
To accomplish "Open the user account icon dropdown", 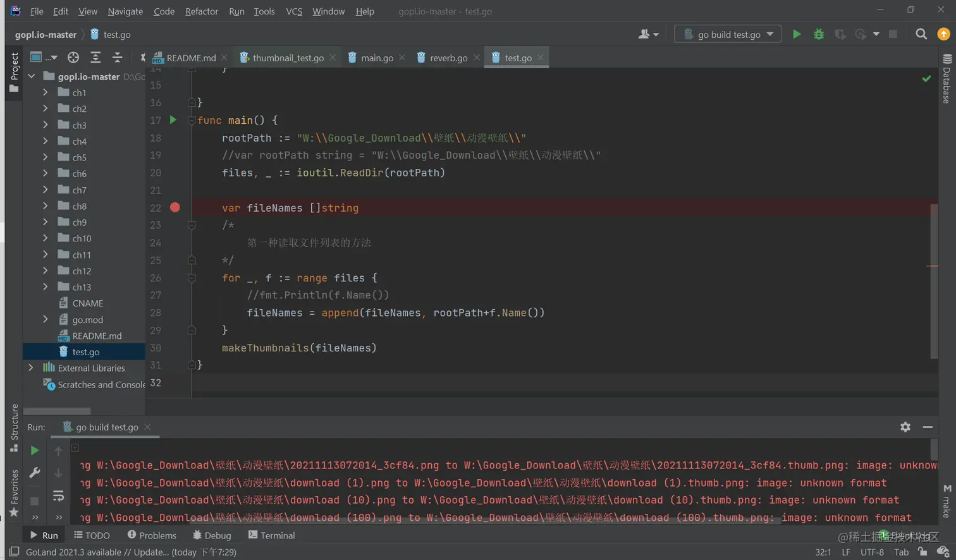I will tap(648, 34).
